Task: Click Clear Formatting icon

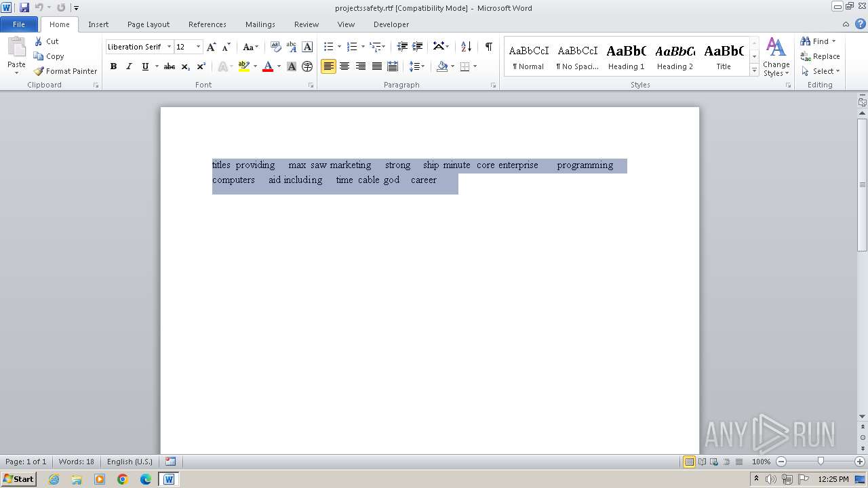Action: (275, 47)
